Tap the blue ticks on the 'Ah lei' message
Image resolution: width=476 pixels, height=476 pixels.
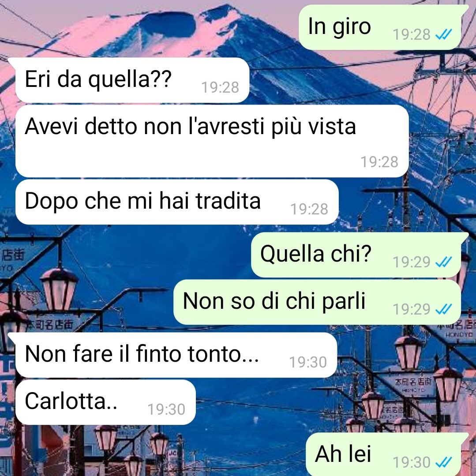coord(443,462)
